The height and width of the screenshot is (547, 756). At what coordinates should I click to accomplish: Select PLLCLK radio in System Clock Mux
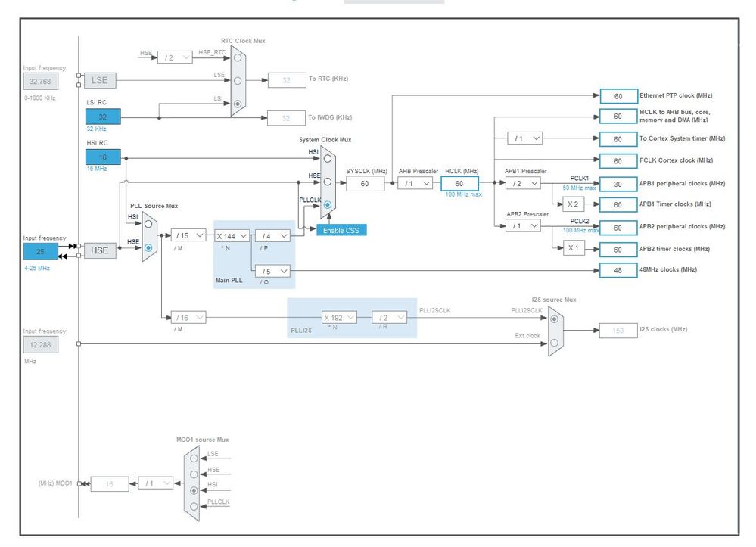click(x=328, y=205)
